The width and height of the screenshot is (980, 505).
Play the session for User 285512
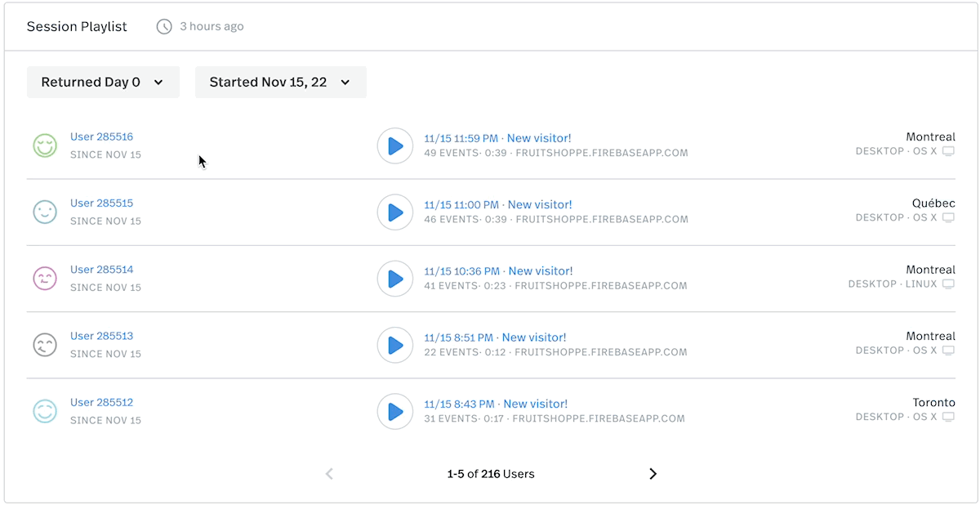pyautogui.click(x=394, y=411)
